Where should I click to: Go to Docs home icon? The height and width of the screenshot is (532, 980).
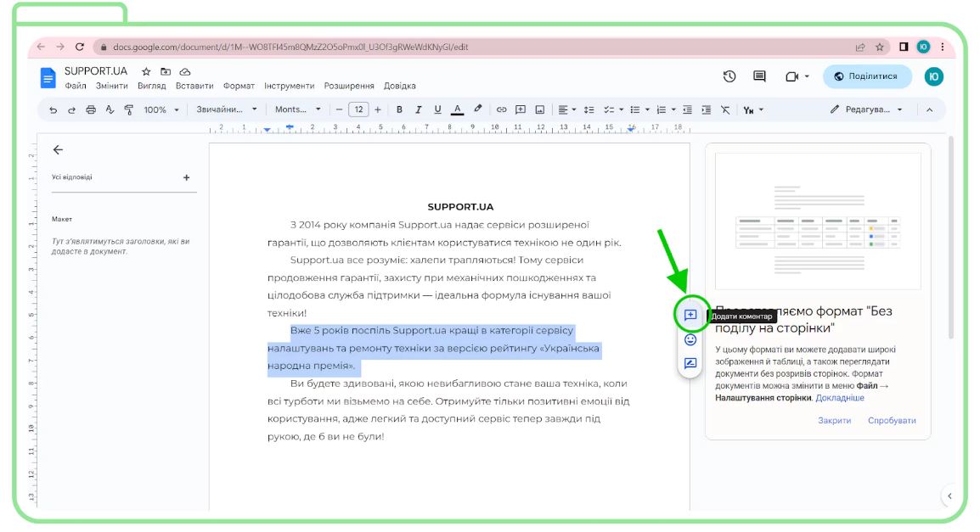point(48,78)
